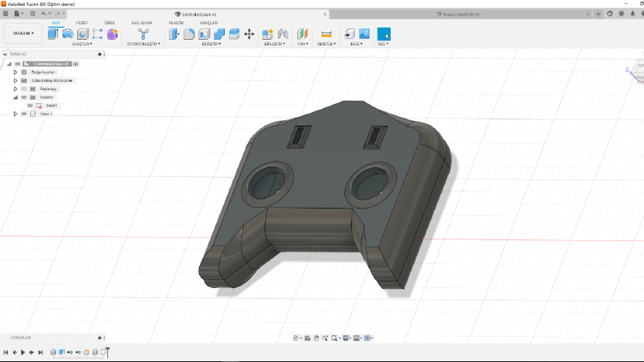Click the Insert Image icon

pos(365,34)
